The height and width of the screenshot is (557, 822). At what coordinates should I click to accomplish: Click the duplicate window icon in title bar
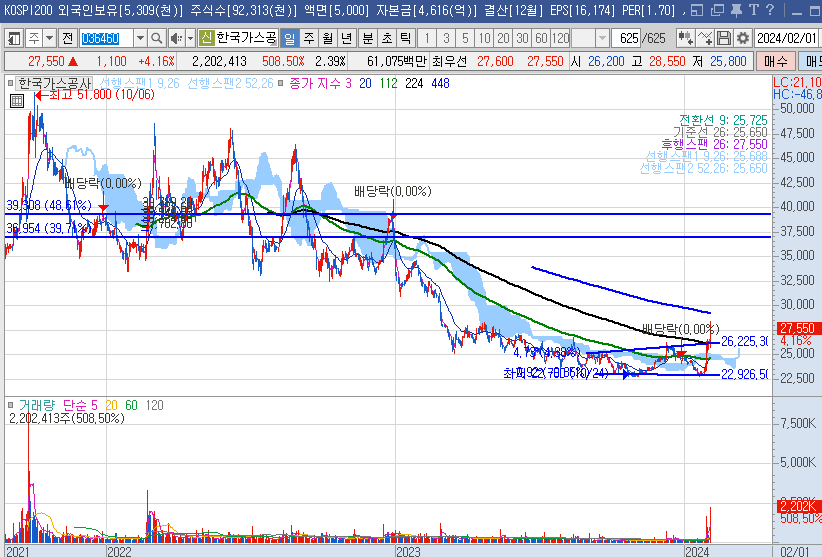tap(717, 10)
